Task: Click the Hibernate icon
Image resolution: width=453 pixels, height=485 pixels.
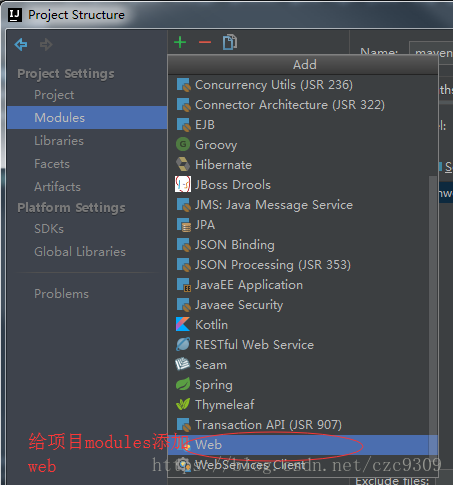Action: point(183,164)
